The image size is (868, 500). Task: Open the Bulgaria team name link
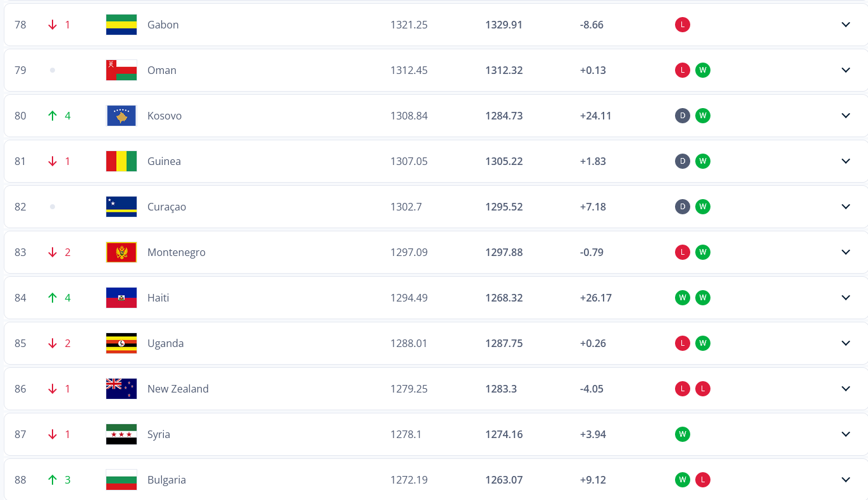(x=166, y=480)
